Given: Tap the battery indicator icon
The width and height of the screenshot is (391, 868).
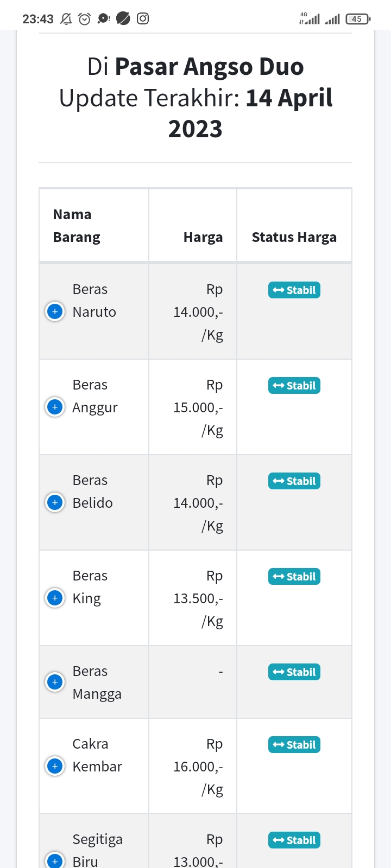Looking at the screenshot, I should [x=358, y=19].
